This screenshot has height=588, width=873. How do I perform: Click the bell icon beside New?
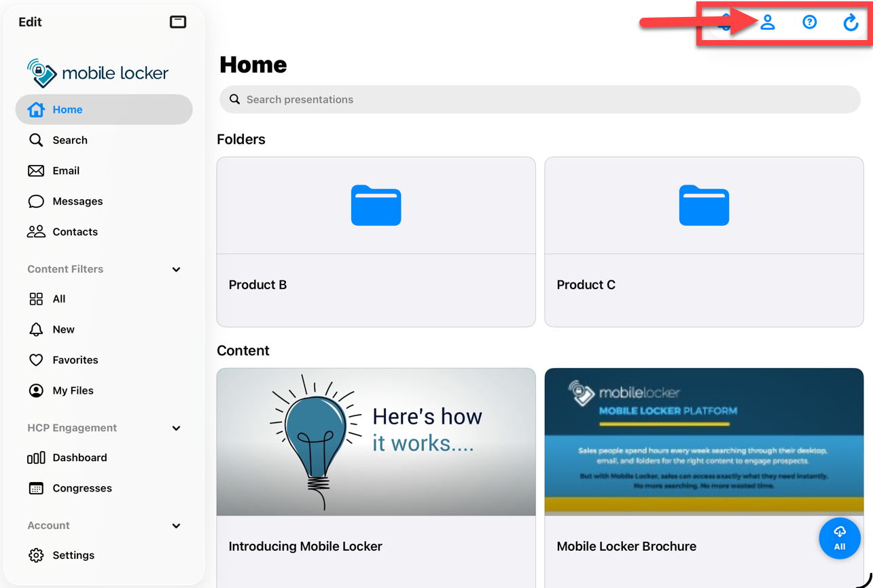click(x=36, y=329)
